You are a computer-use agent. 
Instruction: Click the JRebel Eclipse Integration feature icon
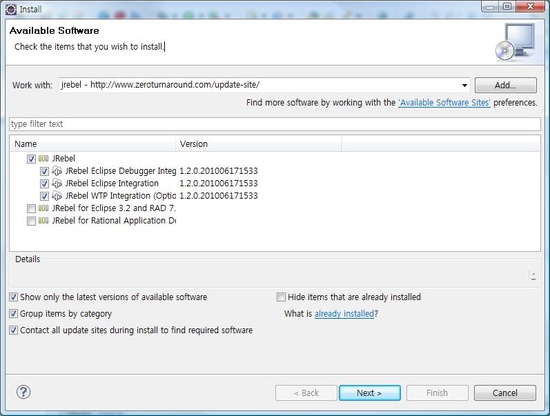point(57,183)
